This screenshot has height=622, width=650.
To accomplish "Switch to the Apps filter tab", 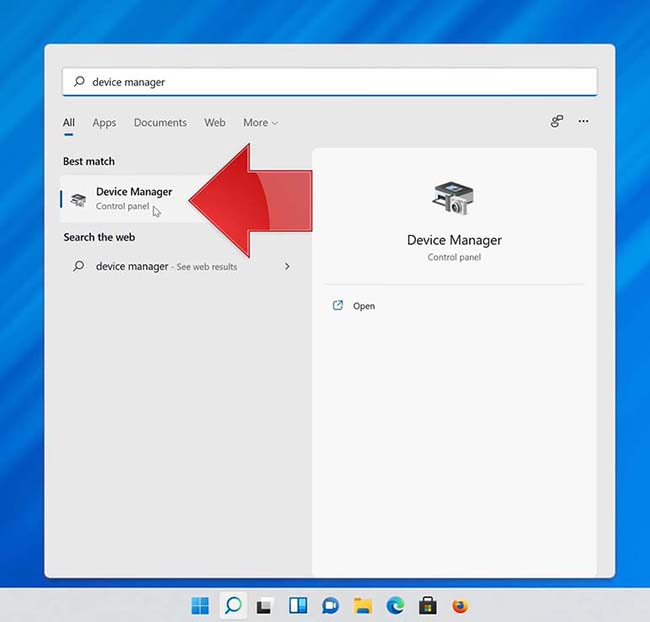I will tap(104, 123).
